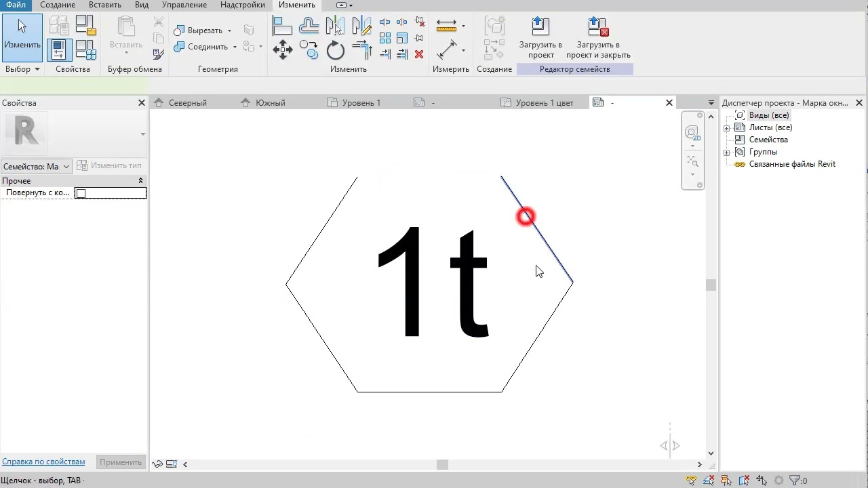The image size is (868, 488).
Task: Click the red Delete X icon
Action: coord(419,54)
